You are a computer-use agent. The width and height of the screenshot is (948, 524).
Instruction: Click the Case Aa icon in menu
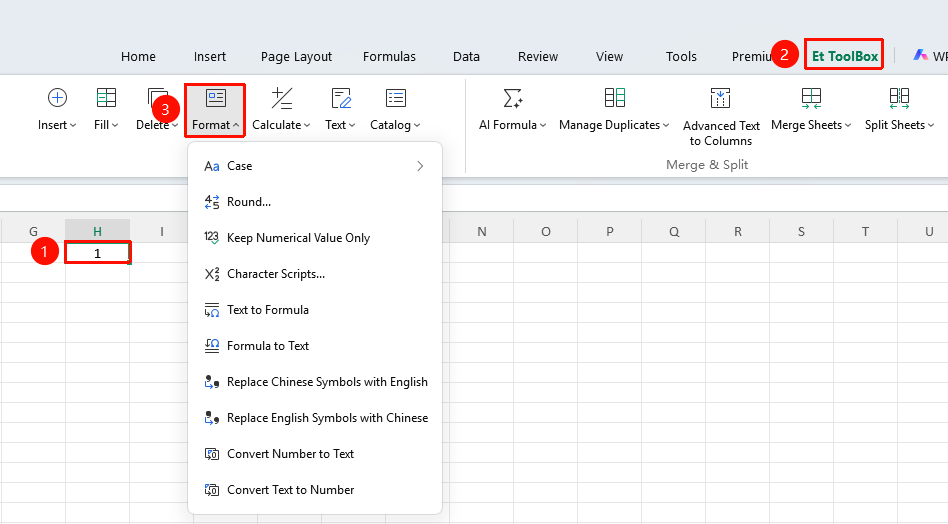(x=212, y=166)
